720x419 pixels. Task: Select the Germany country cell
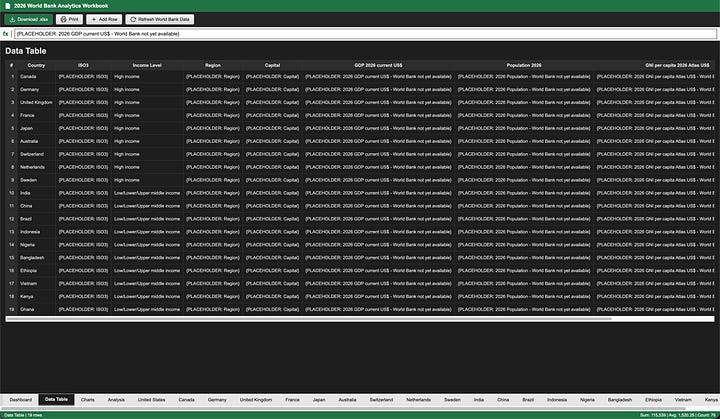coord(37,90)
